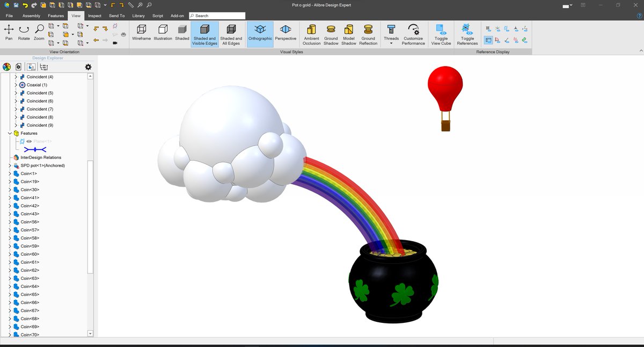Toggle Model Shadow

pyautogui.click(x=349, y=34)
